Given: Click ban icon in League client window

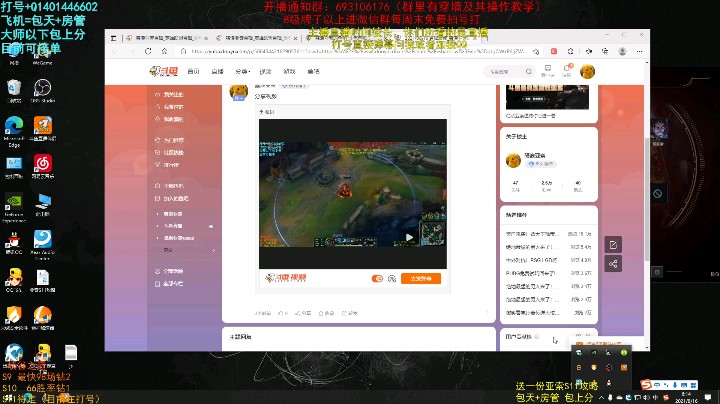Looking at the screenshot, I should point(658,194).
